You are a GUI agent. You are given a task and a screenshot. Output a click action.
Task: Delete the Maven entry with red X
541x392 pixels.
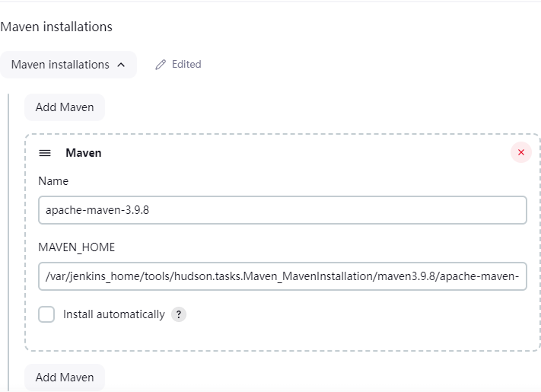pyautogui.click(x=521, y=153)
